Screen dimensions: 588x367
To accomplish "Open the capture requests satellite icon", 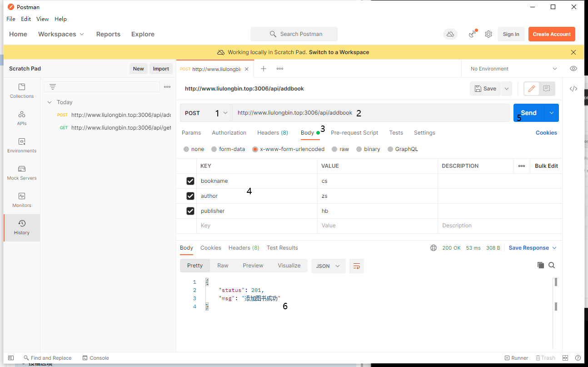I will coord(473,34).
